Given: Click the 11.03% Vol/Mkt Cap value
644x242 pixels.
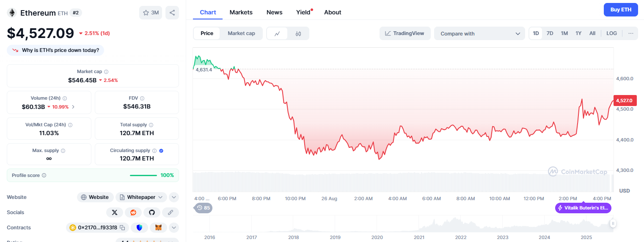Looking at the screenshot, I should 49,133.
